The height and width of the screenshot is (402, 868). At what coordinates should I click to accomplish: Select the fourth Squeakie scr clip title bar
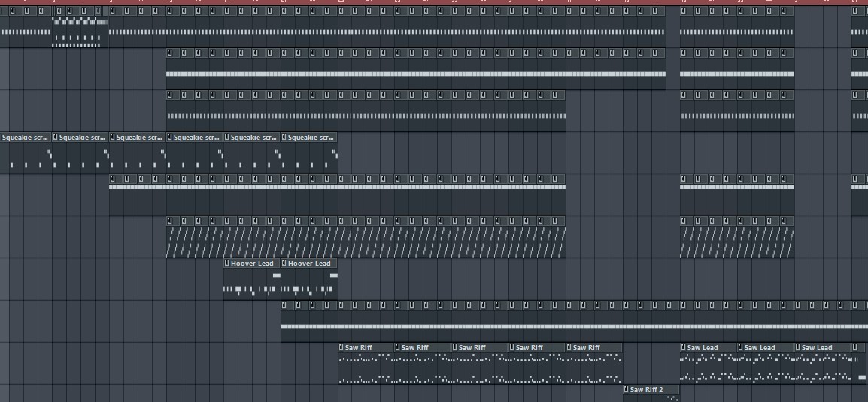pyautogui.click(x=198, y=138)
